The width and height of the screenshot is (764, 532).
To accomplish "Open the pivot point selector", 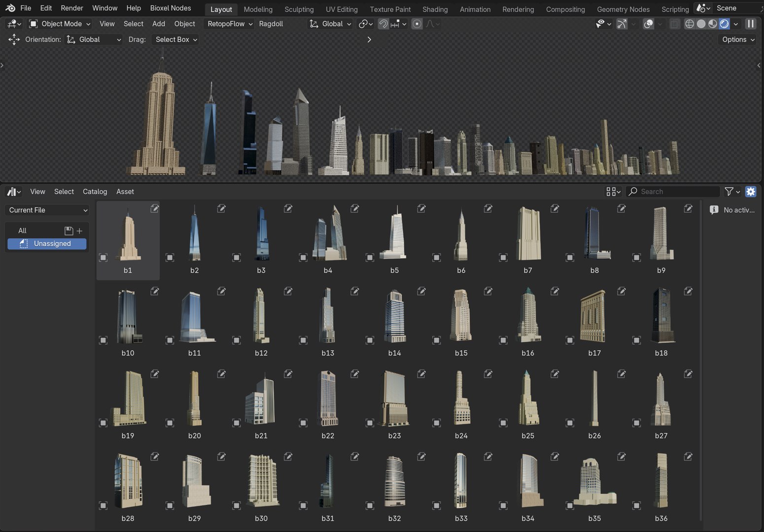I will pyautogui.click(x=366, y=24).
